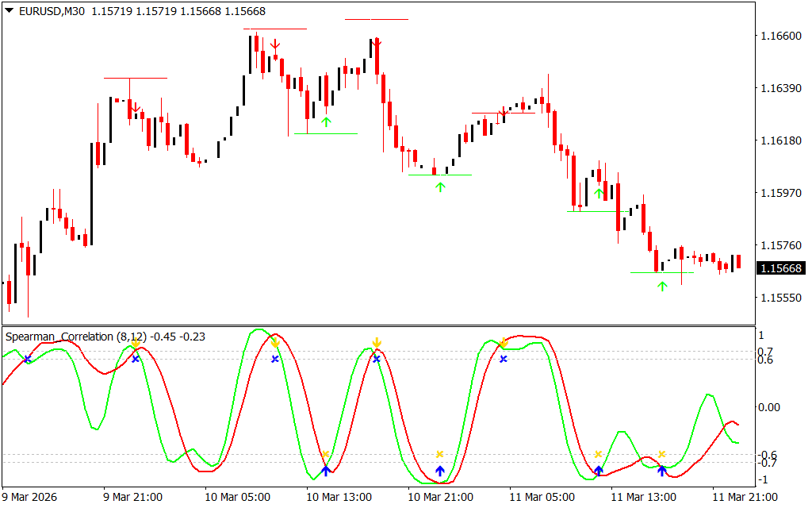Click leftmost blue X marker in indicator window

pyautogui.click(x=27, y=360)
